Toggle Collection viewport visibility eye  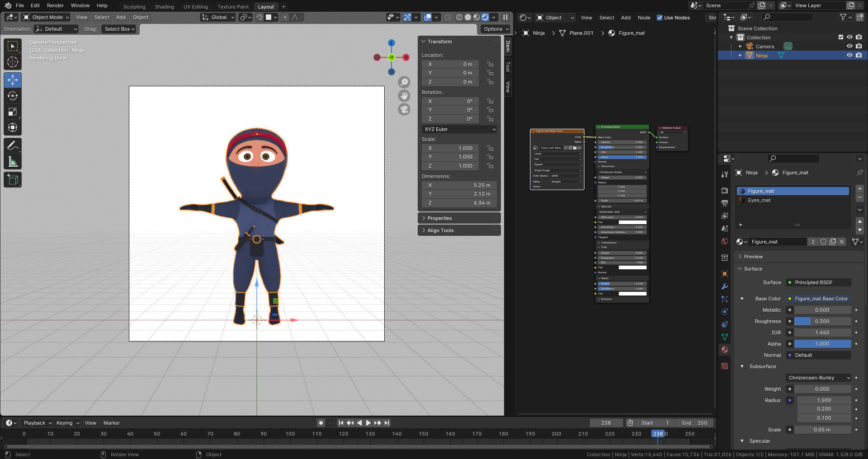click(x=849, y=37)
